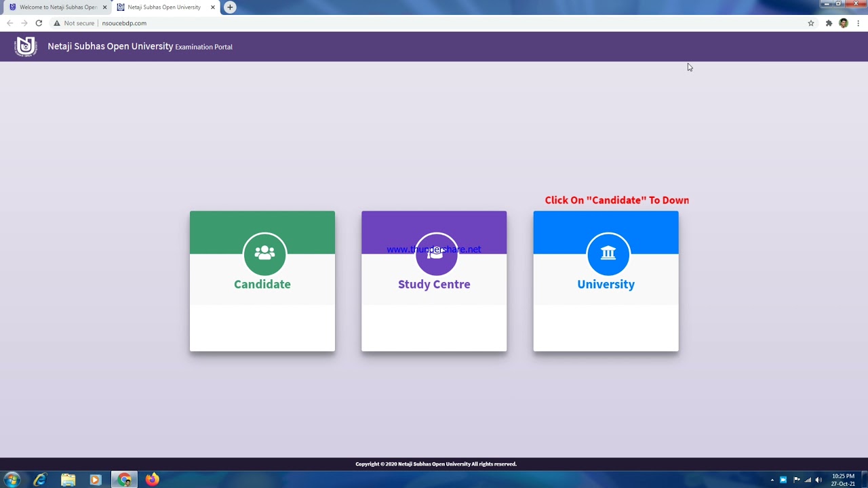The height and width of the screenshot is (488, 868).
Task: Open the University building icon
Action: point(608,253)
